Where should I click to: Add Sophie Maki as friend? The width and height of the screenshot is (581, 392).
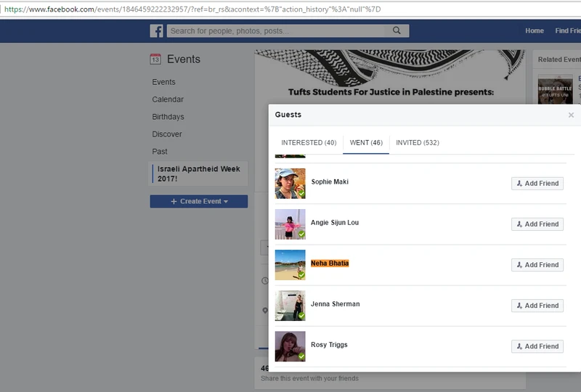[537, 184]
